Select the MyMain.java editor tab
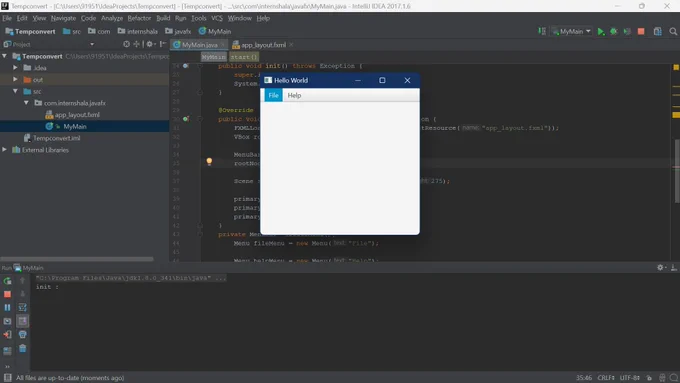680x383 pixels. click(x=199, y=45)
